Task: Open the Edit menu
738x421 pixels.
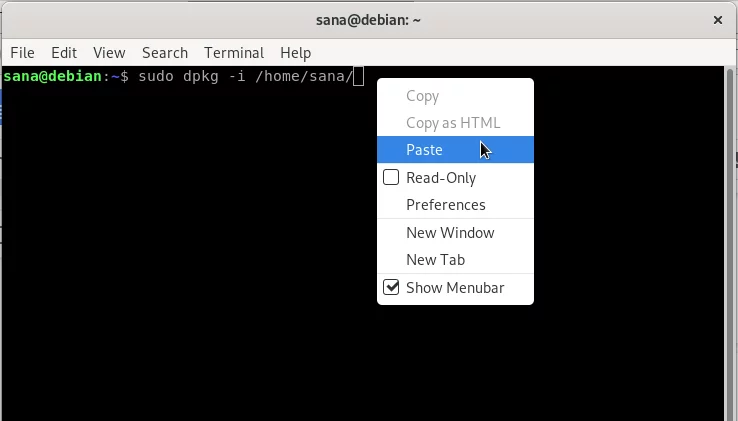Action: coord(64,53)
